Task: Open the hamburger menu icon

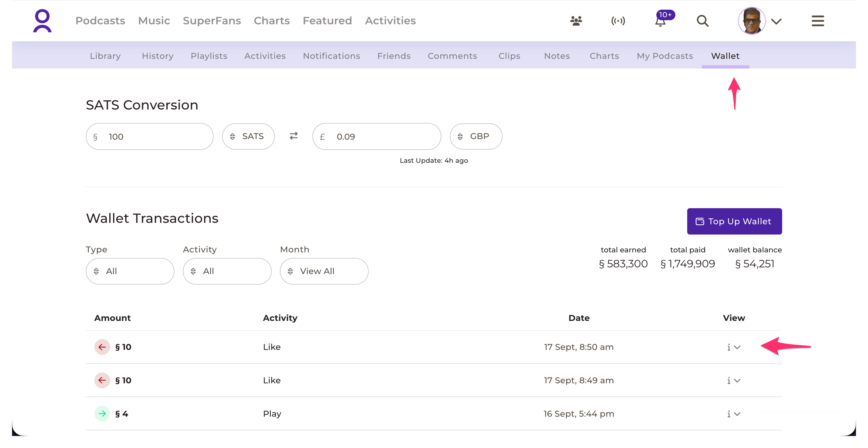Action: pyautogui.click(x=818, y=21)
